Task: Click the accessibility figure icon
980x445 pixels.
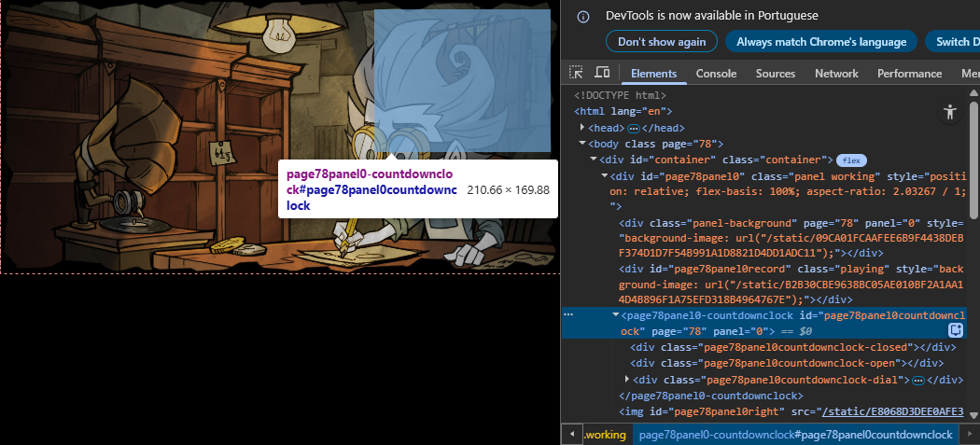Action: point(950,112)
